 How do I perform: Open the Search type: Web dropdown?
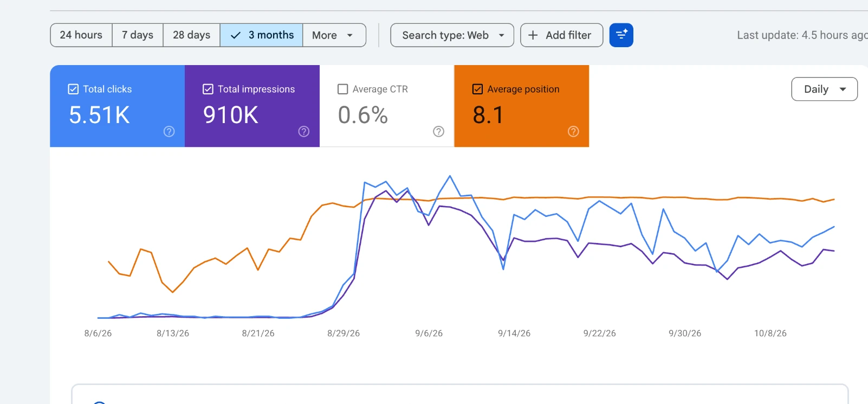pos(452,35)
